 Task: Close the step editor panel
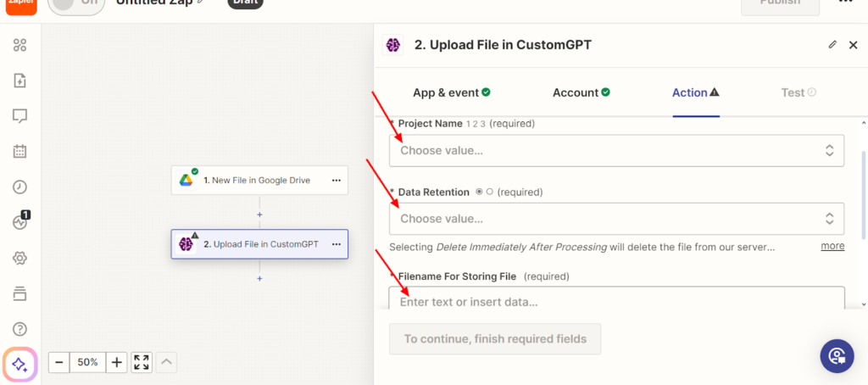click(x=853, y=45)
